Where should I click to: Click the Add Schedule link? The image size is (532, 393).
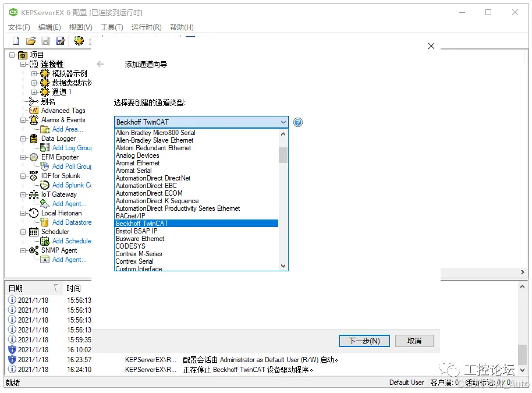[x=72, y=241]
